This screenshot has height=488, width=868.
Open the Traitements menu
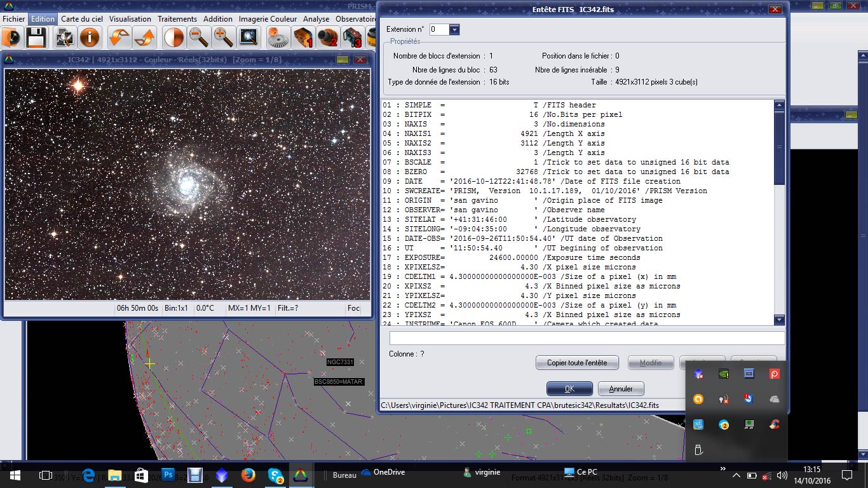pyautogui.click(x=177, y=19)
